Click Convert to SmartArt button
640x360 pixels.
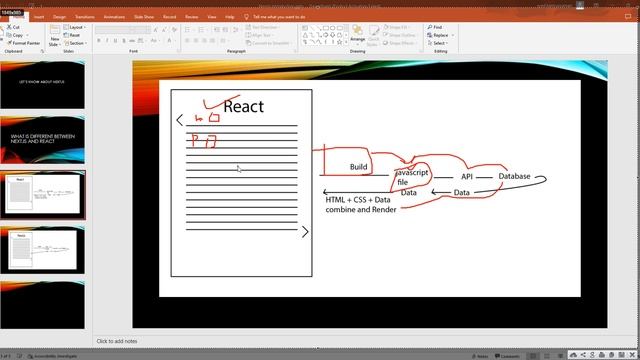pos(268,43)
